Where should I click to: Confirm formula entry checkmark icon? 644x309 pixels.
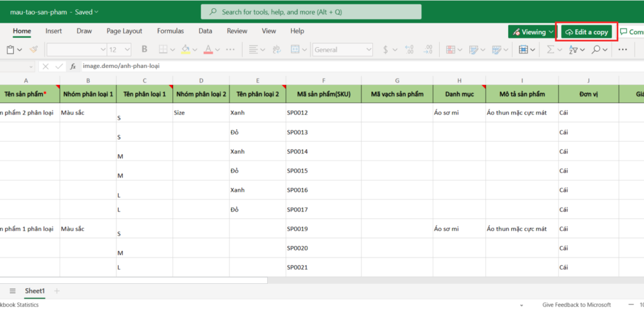coord(59,66)
